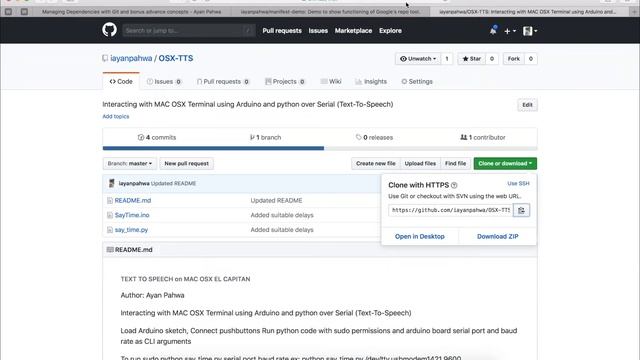Click Find file button

[456, 163]
